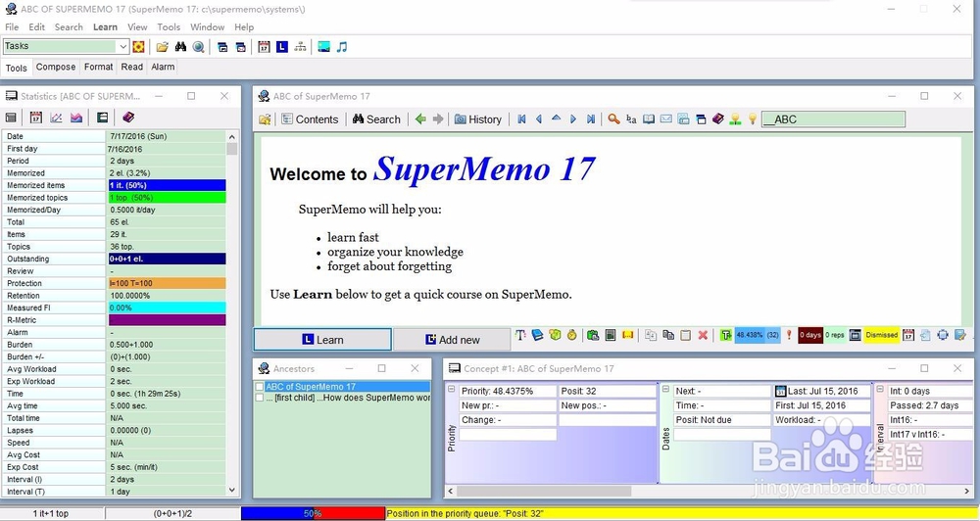Viewport: 980px width, 521px height.
Task: Click the Memorized items statistics row
Action: click(x=115, y=185)
